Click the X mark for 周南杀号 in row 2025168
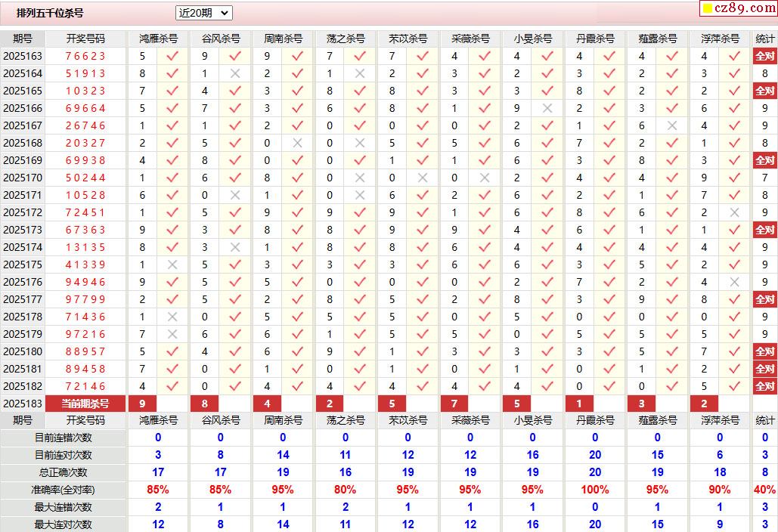This screenshot has height=532, width=778. (297, 143)
